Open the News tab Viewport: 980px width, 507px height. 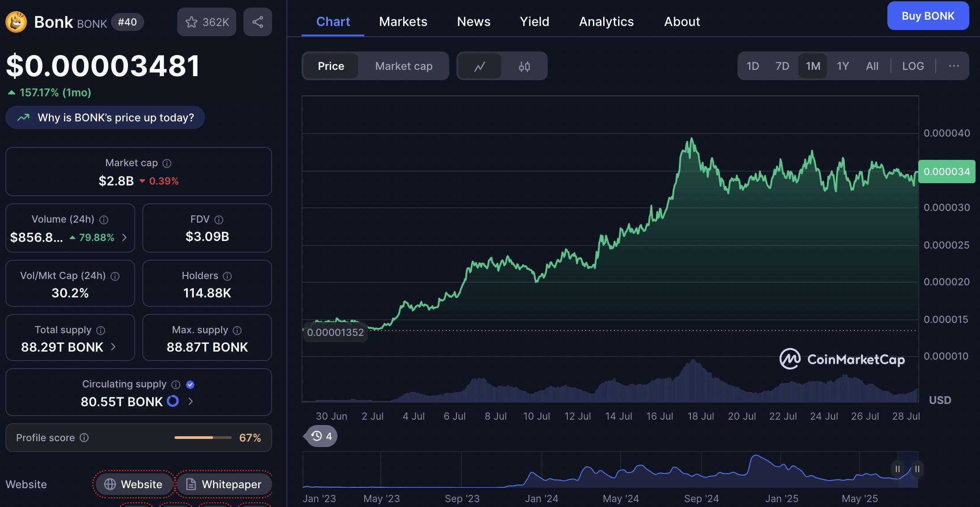point(473,21)
